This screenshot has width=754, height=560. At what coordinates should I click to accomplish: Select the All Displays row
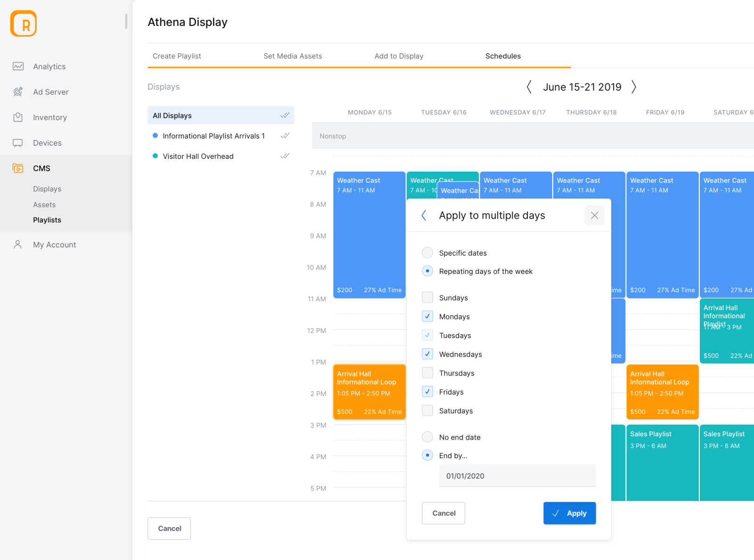(x=221, y=115)
